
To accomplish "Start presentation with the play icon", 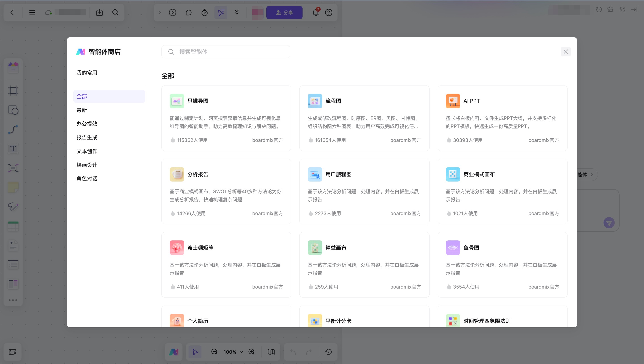I will point(172,12).
